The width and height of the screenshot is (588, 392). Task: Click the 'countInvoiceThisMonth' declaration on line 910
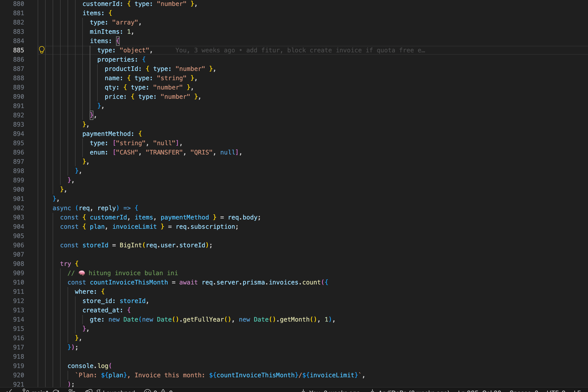(129, 282)
